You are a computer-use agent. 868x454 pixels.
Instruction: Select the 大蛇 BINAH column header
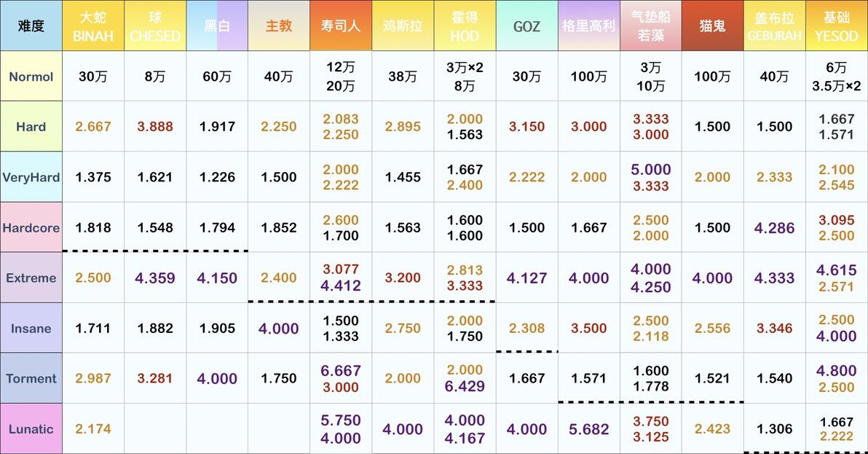coord(93,26)
